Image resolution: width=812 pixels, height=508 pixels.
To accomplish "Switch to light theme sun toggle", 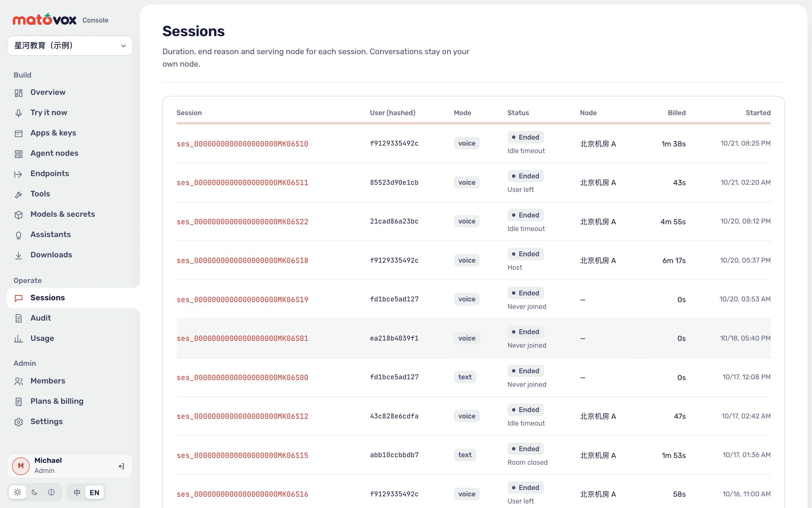I will pyautogui.click(x=17, y=492).
